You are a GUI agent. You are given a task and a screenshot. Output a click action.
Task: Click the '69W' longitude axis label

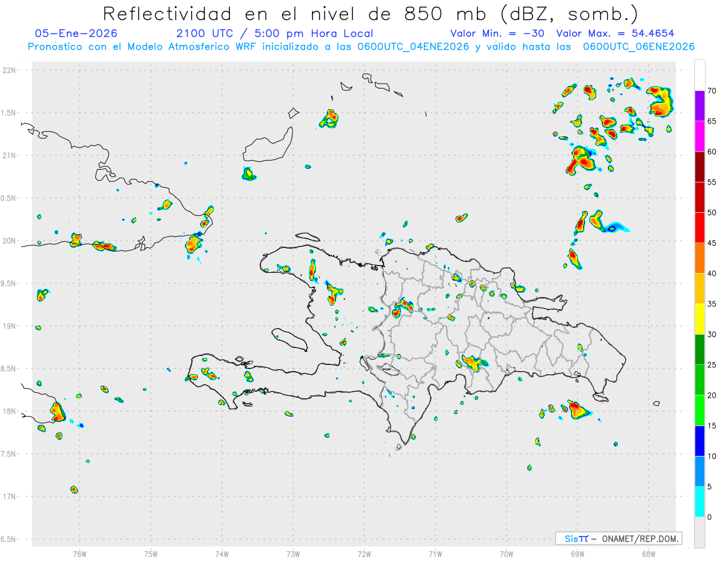[x=577, y=554]
